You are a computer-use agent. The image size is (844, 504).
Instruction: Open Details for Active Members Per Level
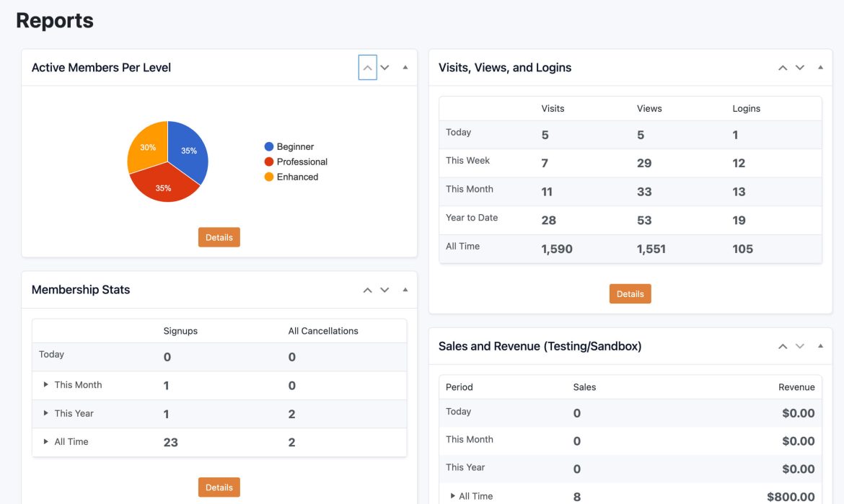(x=219, y=236)
